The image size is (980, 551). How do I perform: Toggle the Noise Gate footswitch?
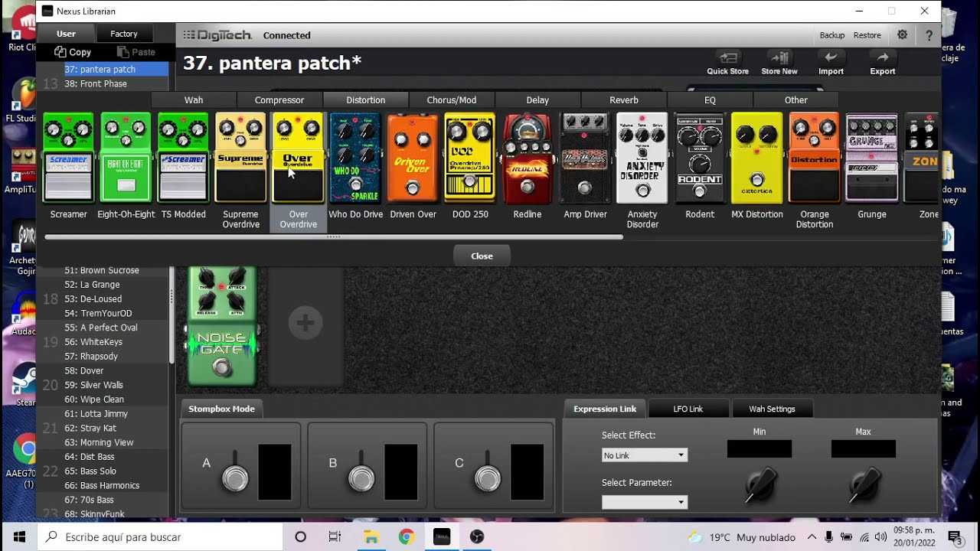222,369
